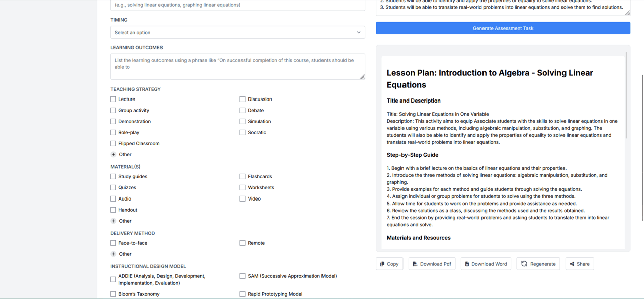Check the Flashcards material option
The image size is (644, 299).
coord(242,176)
